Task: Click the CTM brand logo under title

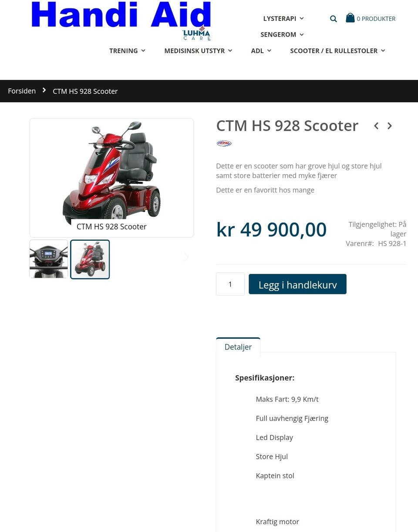Action: pyautogui.click(x=224, y=143)
